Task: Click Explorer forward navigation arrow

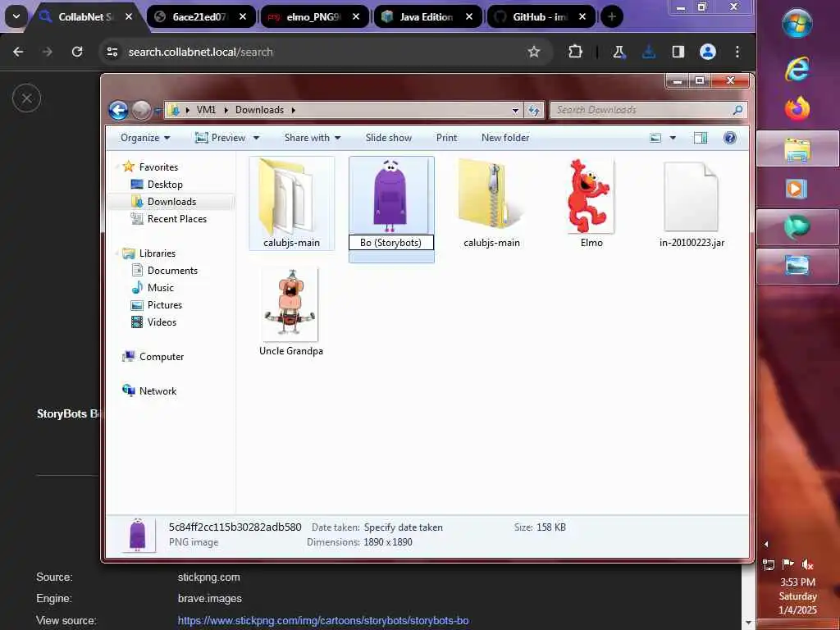Action: pyautogui.click(x=141, y=111)
